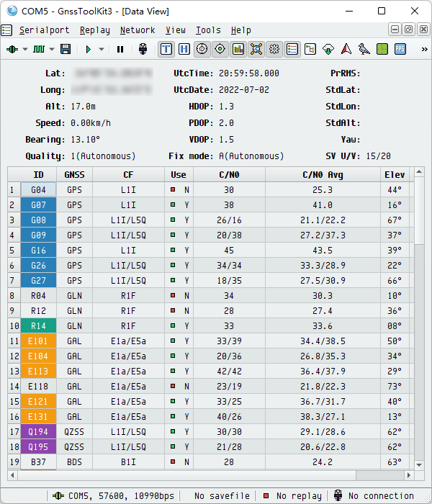Select the orange E113 satellite ID cell
This screenshot has height=504, width=432.
click(39, 371)
